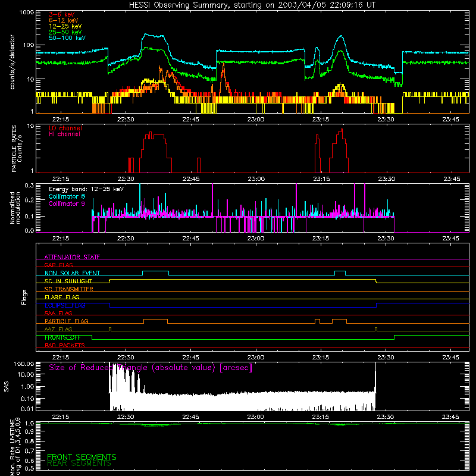The width and height of the screenshot is (476, 476).
Task: Select the 'LO channel' legend label
Action: [65, 128]
